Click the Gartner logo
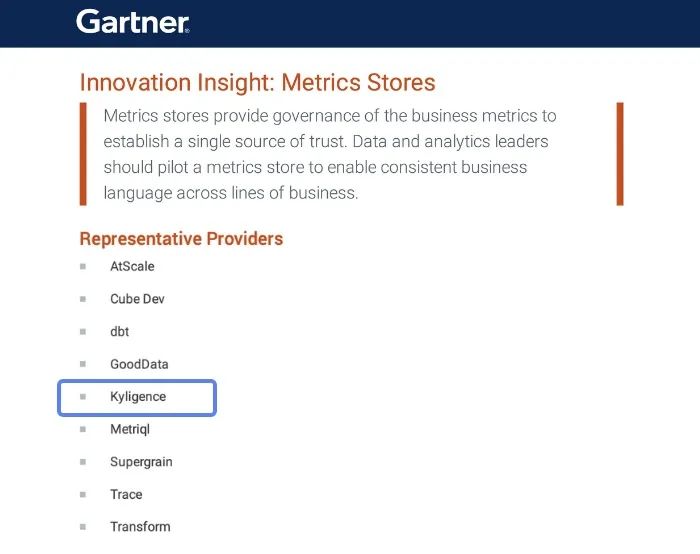This screenshot has height=554, width=700. point(132,21)
